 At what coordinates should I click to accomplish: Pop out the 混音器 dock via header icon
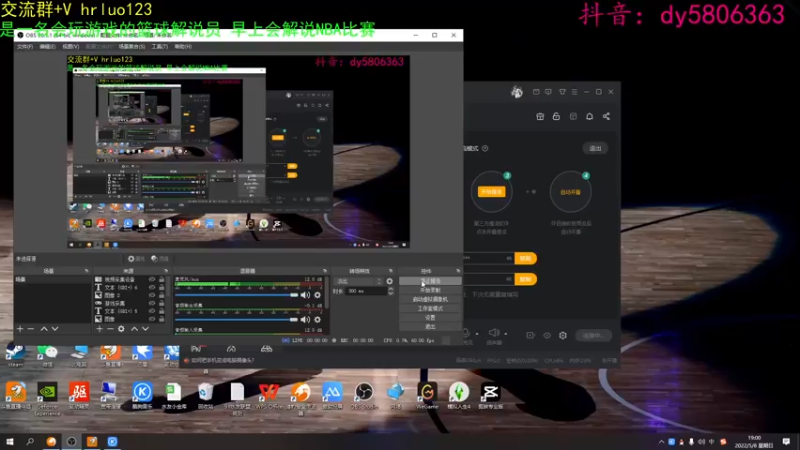(325, 271)
